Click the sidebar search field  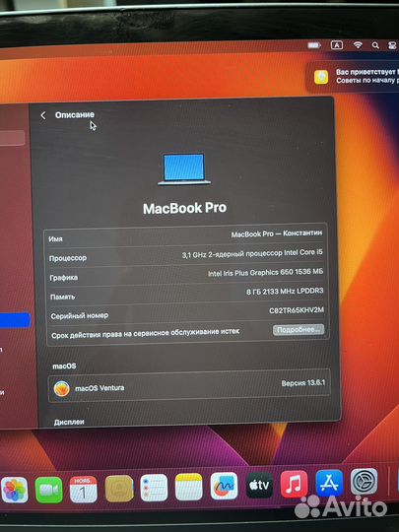(12, 138)
